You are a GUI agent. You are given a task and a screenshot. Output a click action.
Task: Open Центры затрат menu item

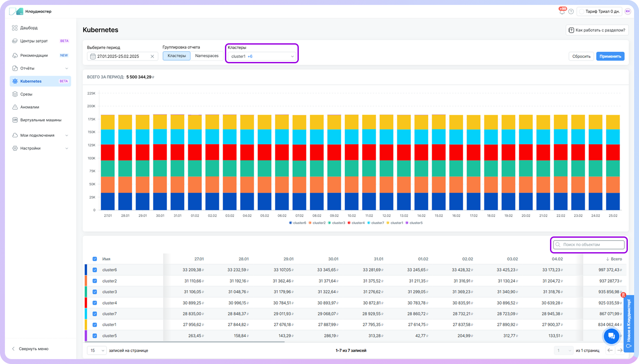tap(34, 41)
